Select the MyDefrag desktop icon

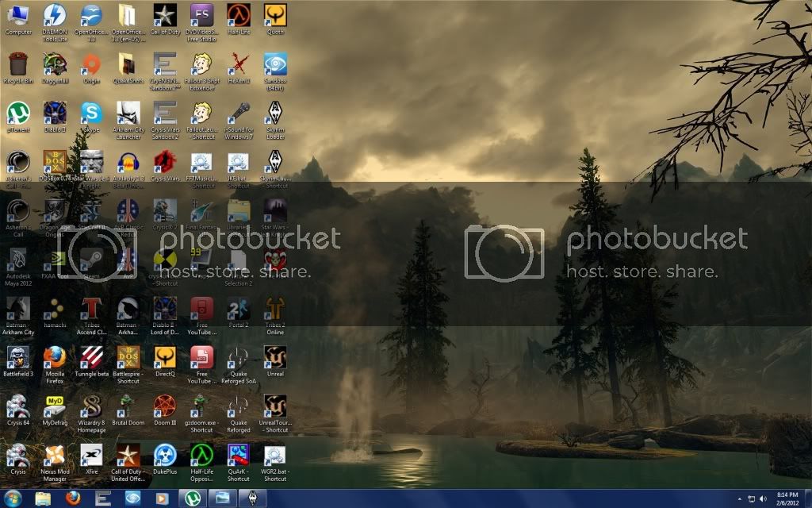54,406
